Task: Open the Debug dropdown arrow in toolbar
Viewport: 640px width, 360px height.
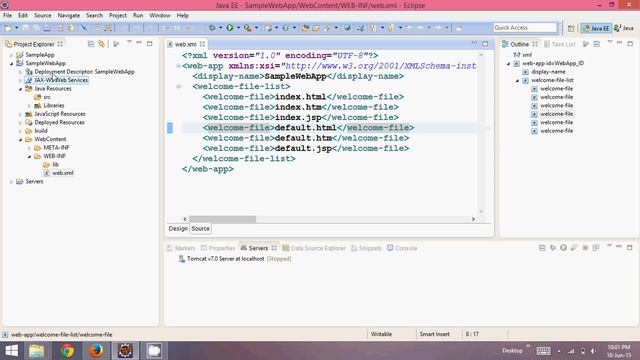Action: (220, 28)
